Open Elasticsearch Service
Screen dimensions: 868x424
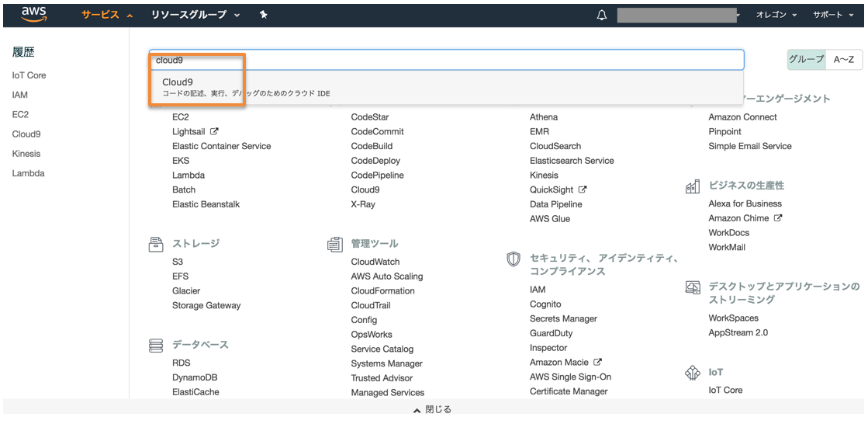click(572, 161)
